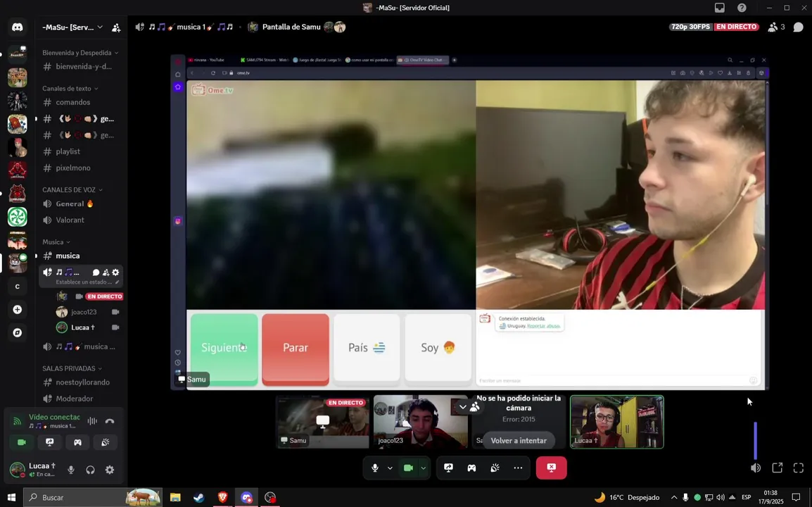812x507 pixels.
Task: Click the share screen button in call controls
Action: pyautogui.click(x=448, y=468)
